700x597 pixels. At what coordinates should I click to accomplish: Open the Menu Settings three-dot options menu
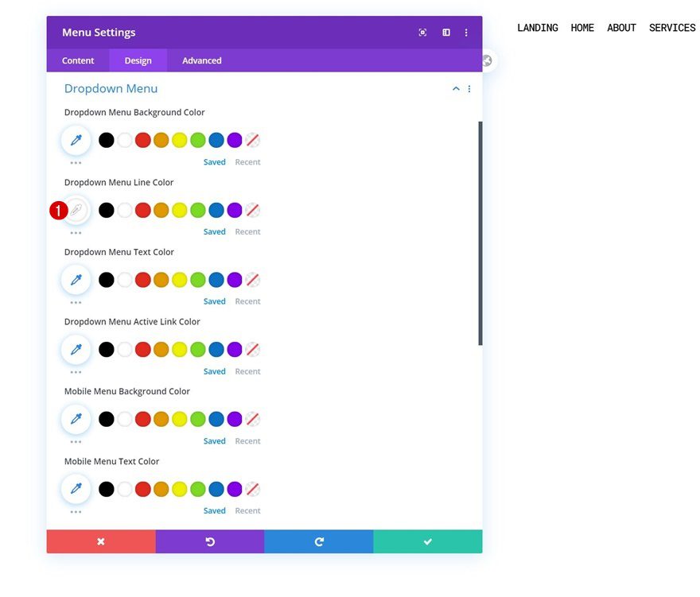466,32
